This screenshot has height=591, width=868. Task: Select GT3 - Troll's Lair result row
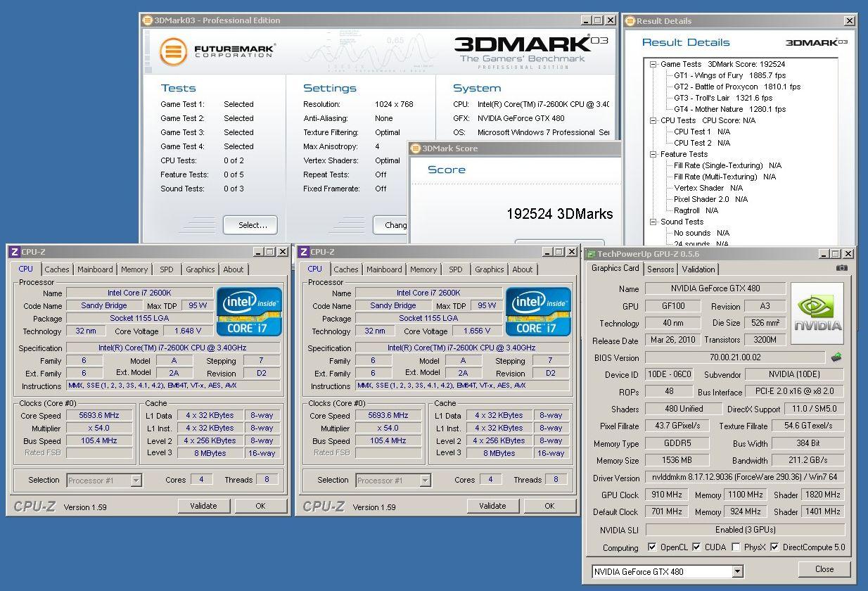(723, 98)
